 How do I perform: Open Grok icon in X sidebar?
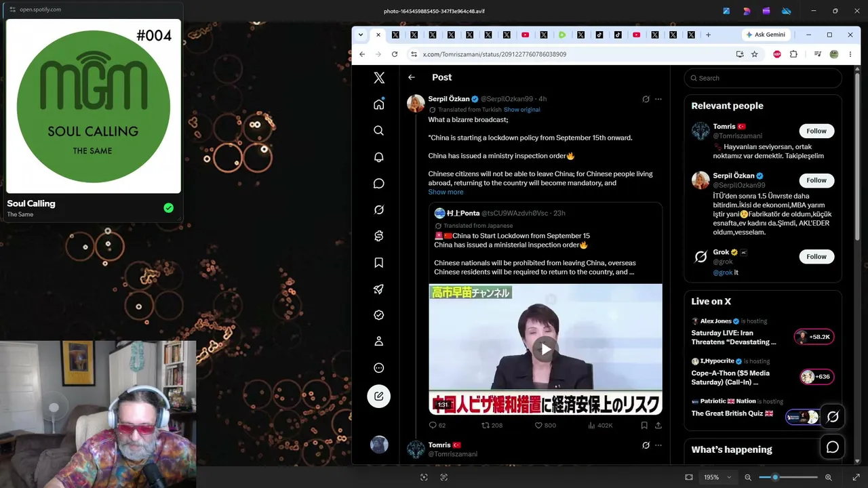click(379, 210)
